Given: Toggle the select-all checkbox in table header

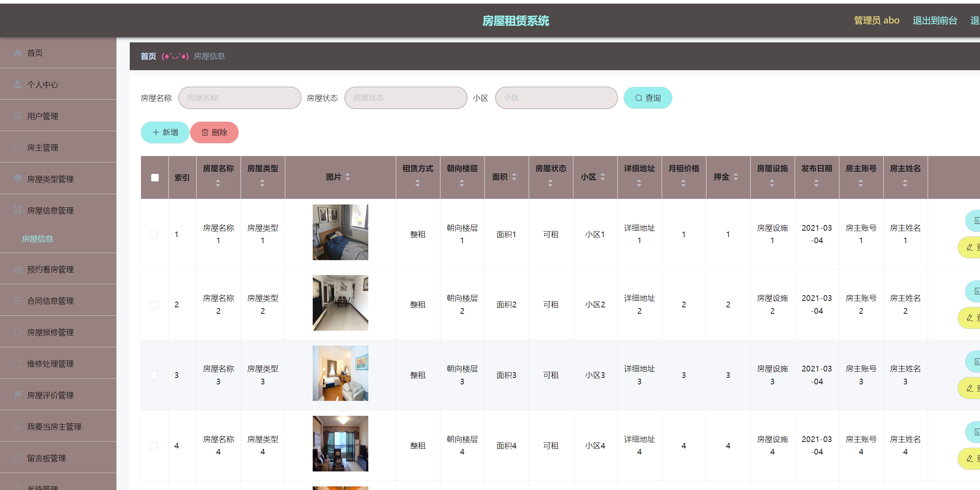Looking at the screenshot, I should (x=155, y=177).
